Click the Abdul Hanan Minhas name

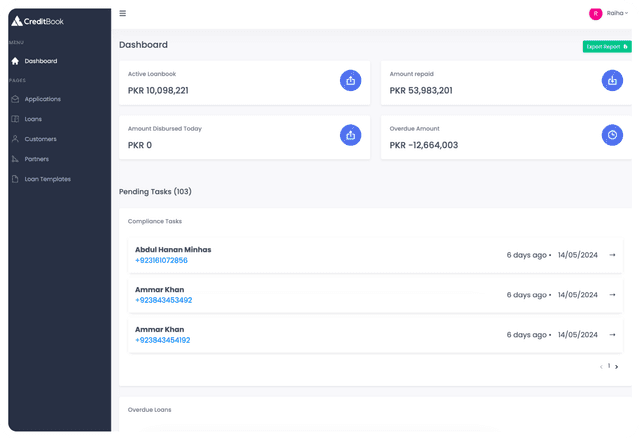(x=173, y=250)
